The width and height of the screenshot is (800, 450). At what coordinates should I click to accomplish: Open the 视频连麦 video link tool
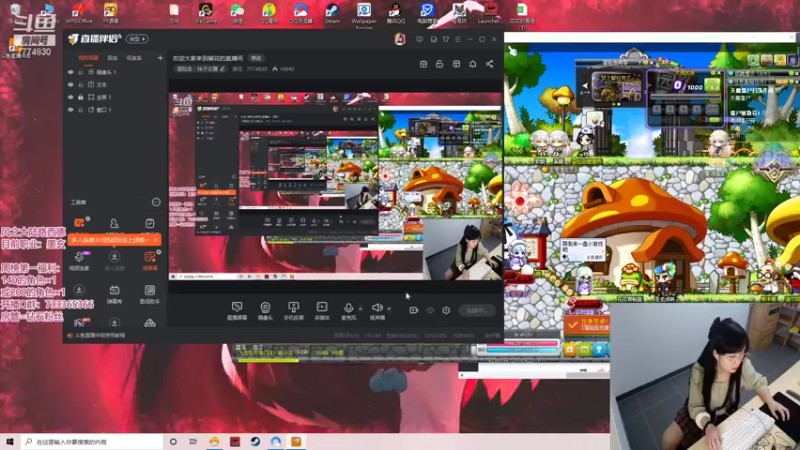click(79, 260)
